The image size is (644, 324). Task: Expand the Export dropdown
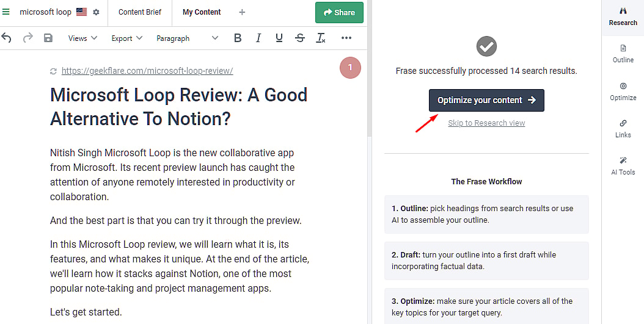[x=127, y=38]
